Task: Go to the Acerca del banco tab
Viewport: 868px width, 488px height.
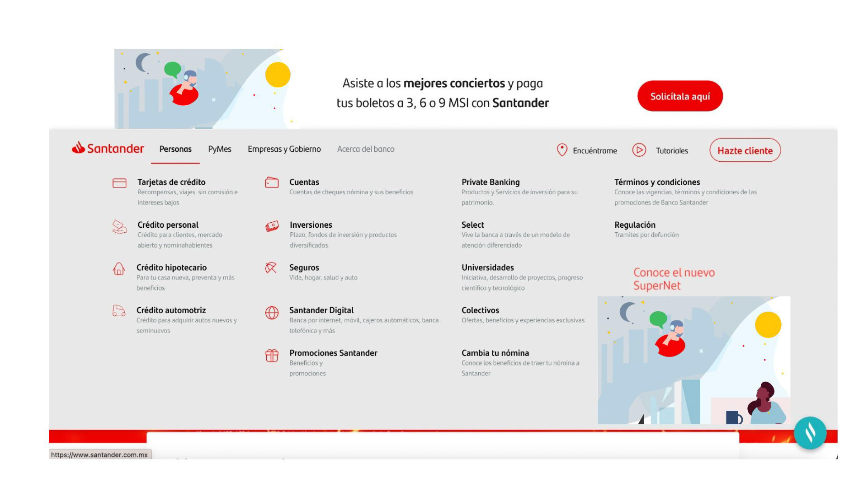Action: (x=366, y=149)
